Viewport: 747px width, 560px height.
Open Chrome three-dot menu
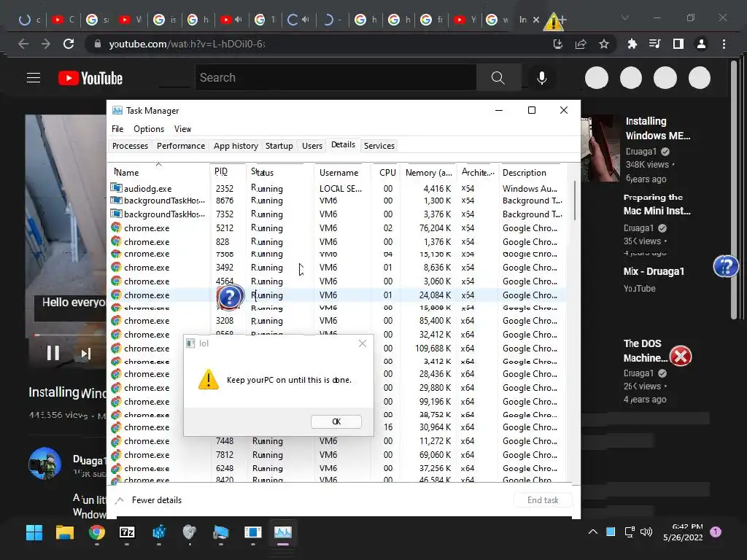724,44
